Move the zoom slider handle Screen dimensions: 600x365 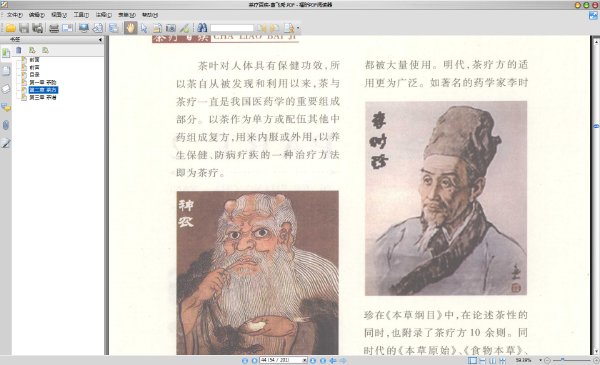click(x=562, y=360)
